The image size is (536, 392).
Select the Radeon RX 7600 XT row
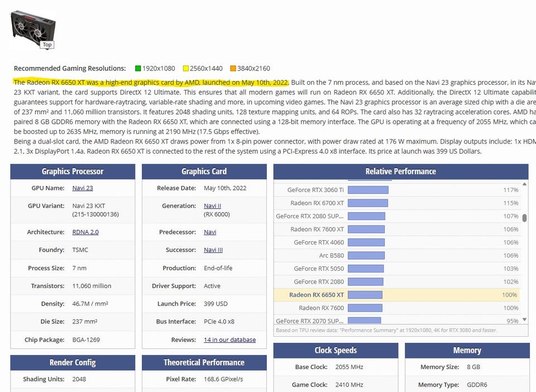point(396,230)
